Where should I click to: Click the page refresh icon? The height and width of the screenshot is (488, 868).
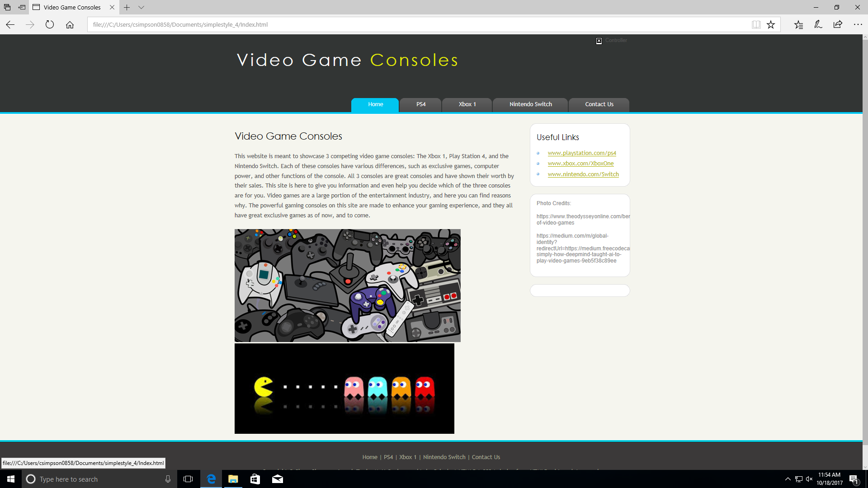[50, 24]
